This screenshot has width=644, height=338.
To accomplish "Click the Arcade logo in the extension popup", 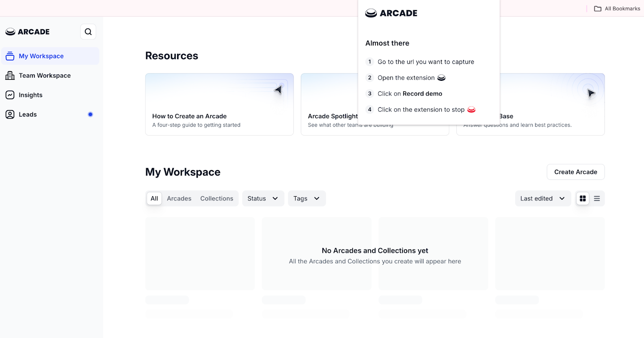I will 391,13.
